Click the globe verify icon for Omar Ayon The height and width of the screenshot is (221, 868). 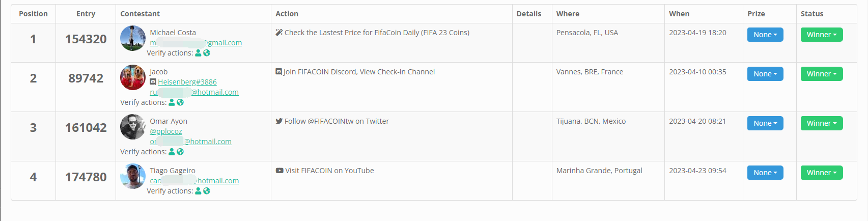180,152
